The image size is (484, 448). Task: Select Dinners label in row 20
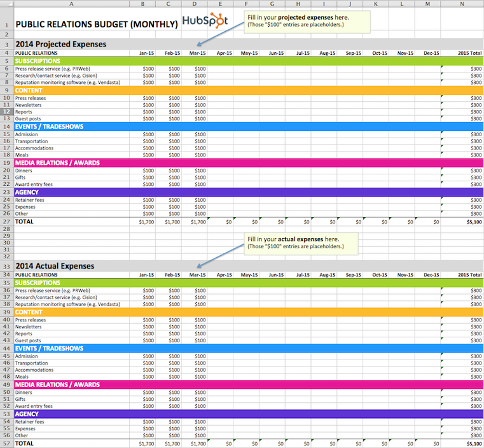tap(24, 171)
